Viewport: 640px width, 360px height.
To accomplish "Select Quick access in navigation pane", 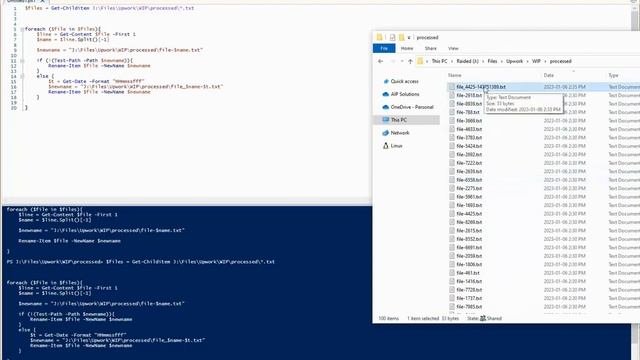I will 404,81.
